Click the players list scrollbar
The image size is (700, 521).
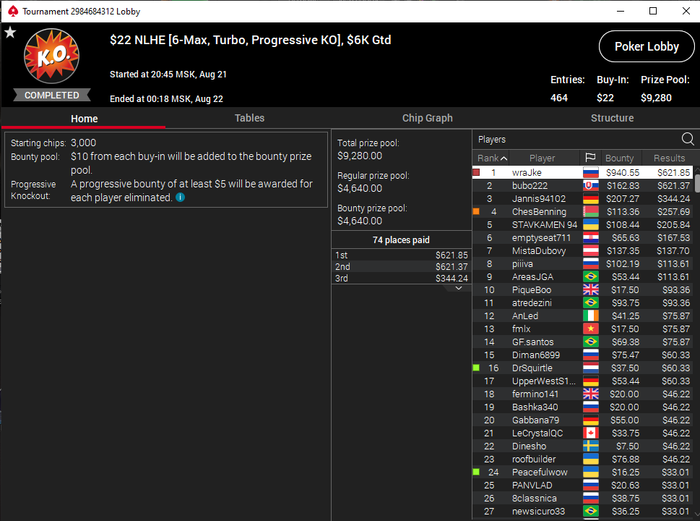(697, 183)
